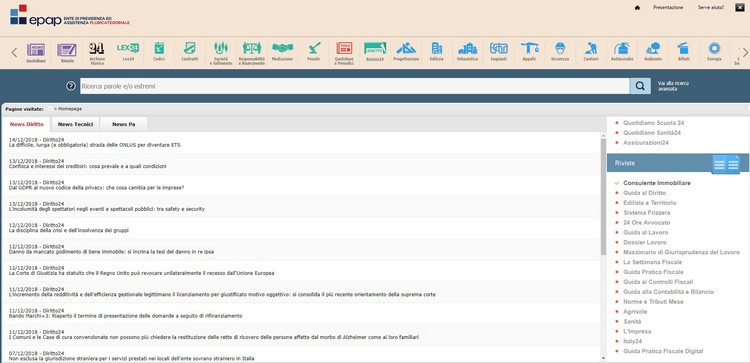Screen dimensions: 750x363
Task: Select the Penale icon
Action: [x=313, y=52]
